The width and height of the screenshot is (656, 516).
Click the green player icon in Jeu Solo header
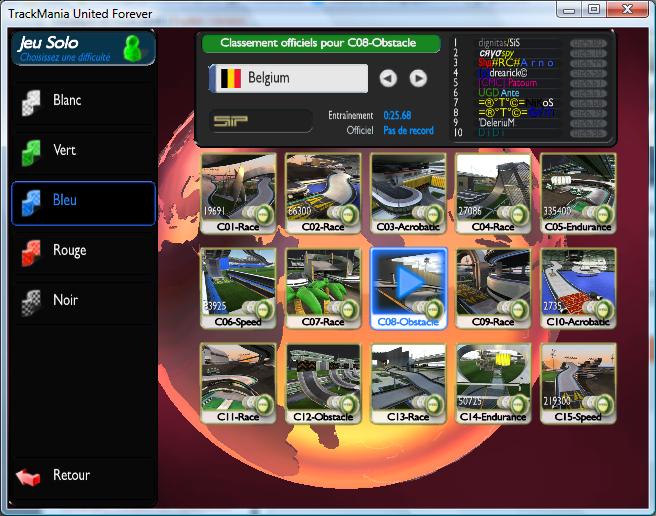tap(132, 48)
